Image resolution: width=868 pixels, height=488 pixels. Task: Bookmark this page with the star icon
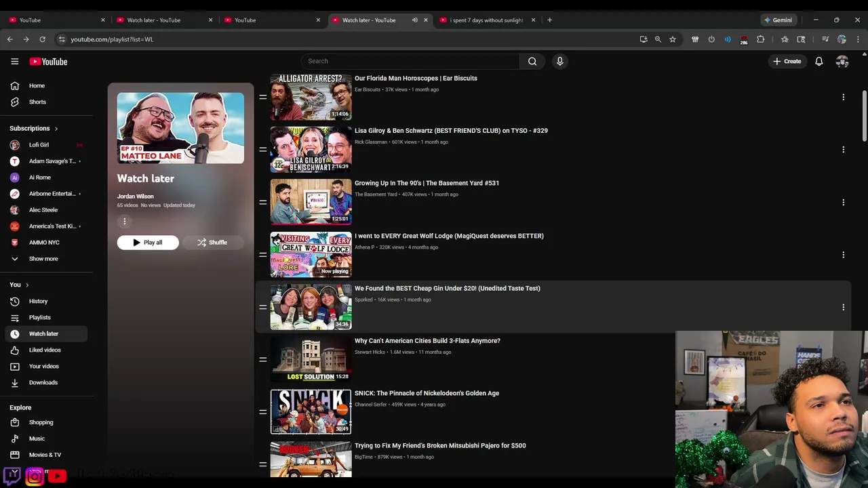pyautogui.click(x=673, y=39)
